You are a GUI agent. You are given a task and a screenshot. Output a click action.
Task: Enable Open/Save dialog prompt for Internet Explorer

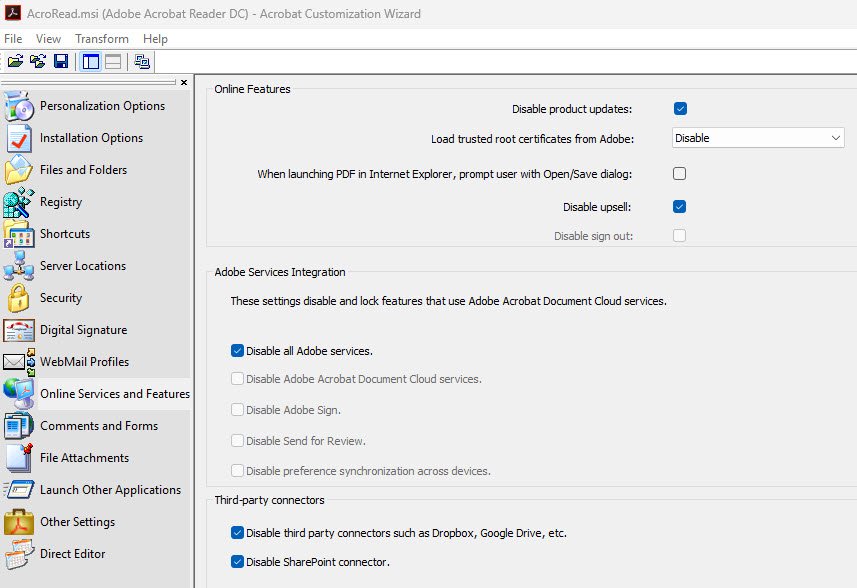click(680, 174)
